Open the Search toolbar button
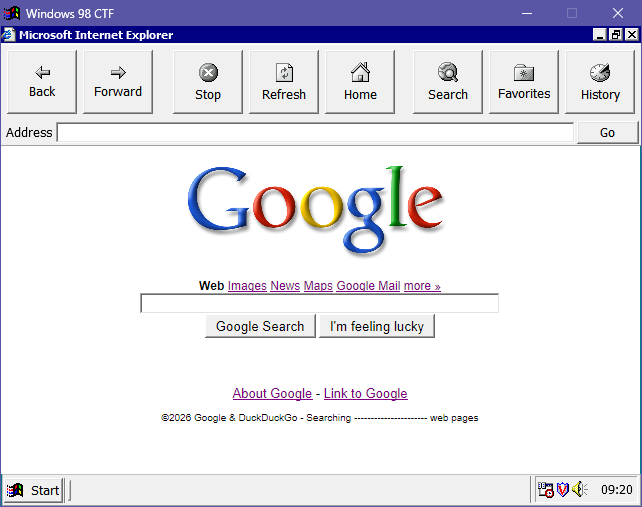 pos(448,82)
